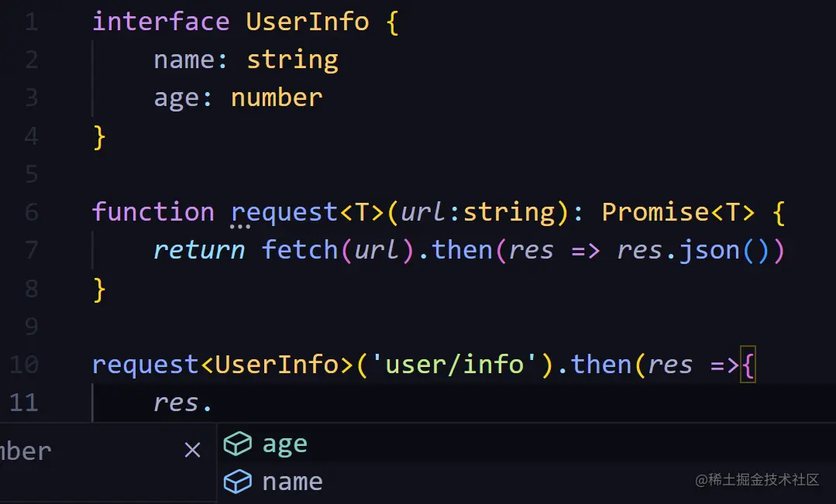Click the "function" keyword on line 6

(x=153, y=212)
